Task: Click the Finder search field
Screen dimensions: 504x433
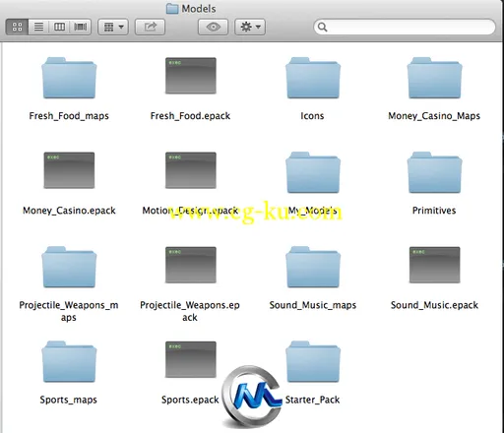Action: (x=405, y=27)
